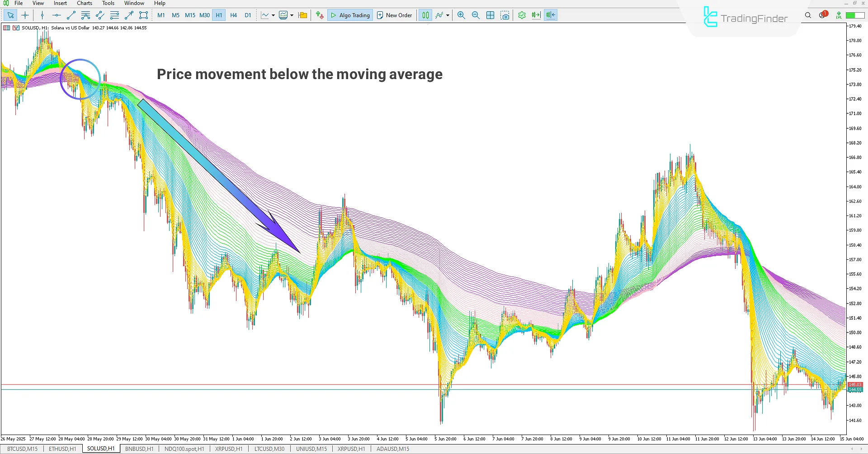Activate the Trendline drawing tool
The width and height of the screenshot is (868, 454).
70,15
